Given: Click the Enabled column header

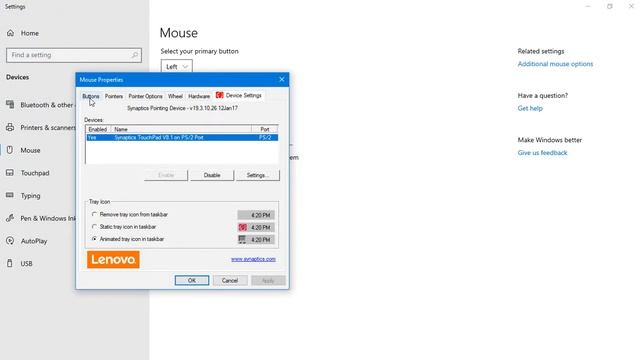Looking at the screenshot, I should [98, 129].
